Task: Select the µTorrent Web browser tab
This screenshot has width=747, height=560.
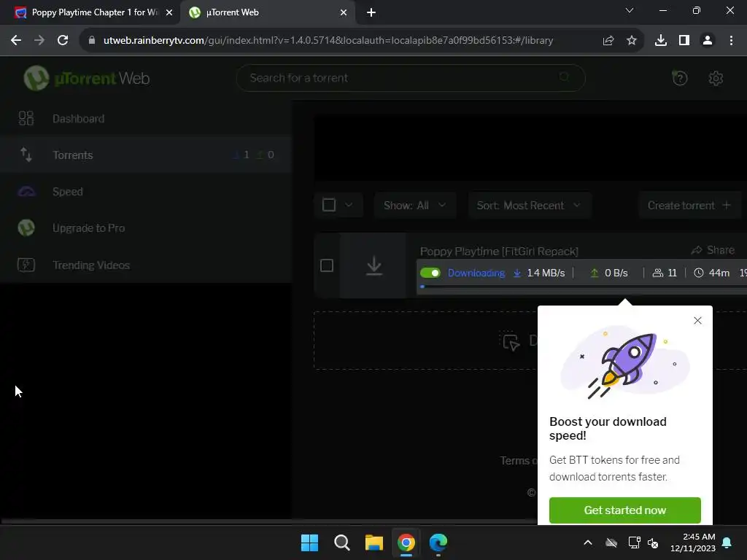Action: pyautogui.click(x=267, y=12)
